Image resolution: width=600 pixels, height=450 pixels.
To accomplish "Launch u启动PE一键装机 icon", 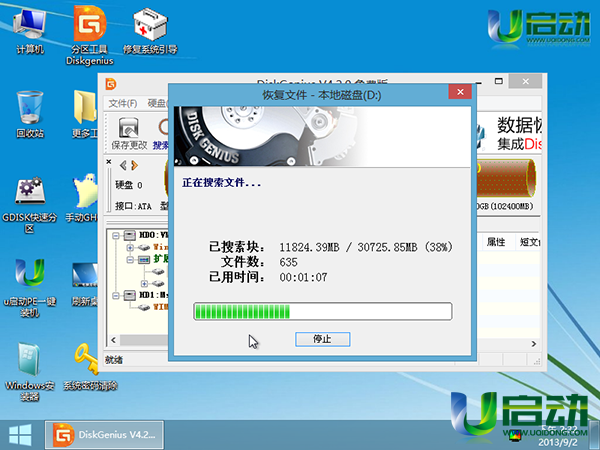I will (x=30, y=288).
